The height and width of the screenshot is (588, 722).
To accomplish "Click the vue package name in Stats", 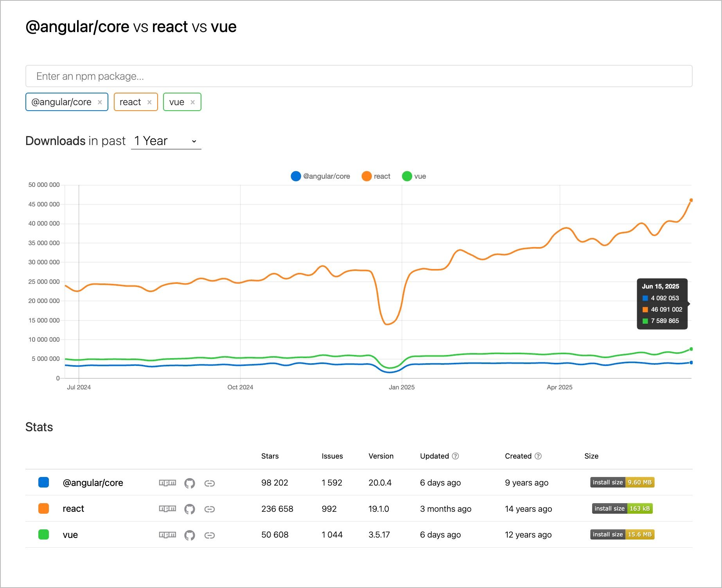I will pos(70,535).
